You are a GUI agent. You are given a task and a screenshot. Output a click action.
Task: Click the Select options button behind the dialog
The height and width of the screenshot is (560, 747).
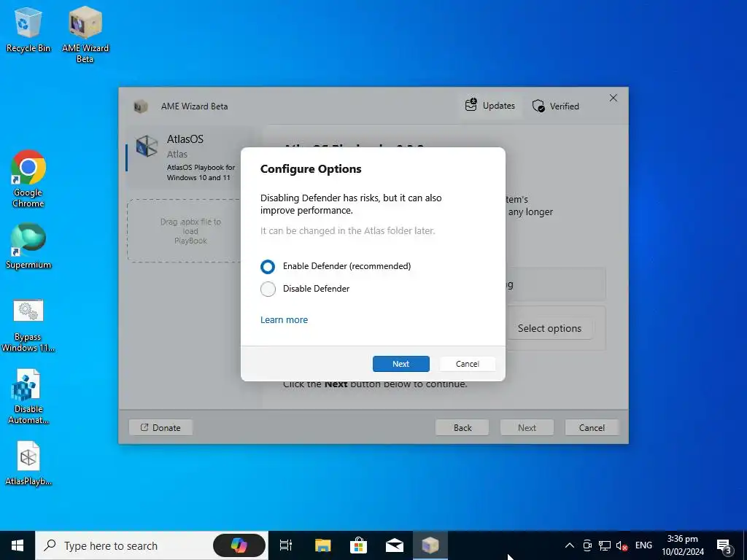click(550, 329)
